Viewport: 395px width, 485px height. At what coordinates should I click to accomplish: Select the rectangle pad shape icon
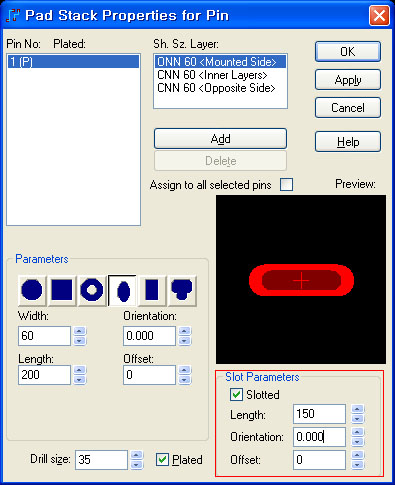[152, 290]
